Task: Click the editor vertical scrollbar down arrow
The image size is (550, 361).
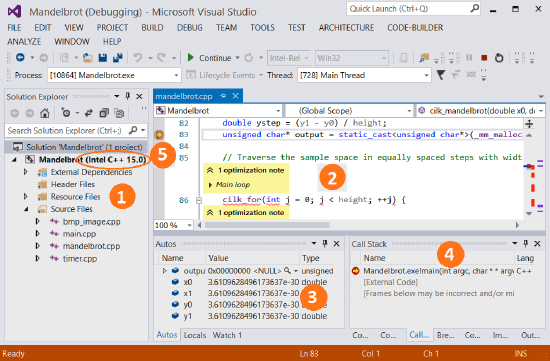Action: click(529, 213)
